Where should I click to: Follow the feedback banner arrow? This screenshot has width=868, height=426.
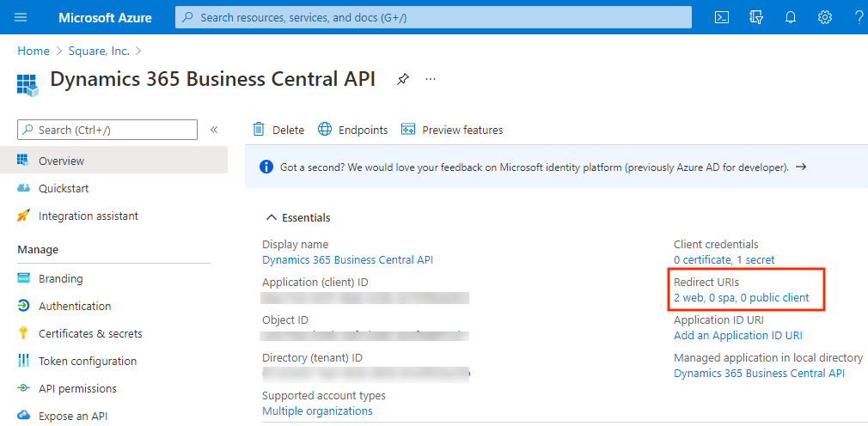click(x=800, y=167)
